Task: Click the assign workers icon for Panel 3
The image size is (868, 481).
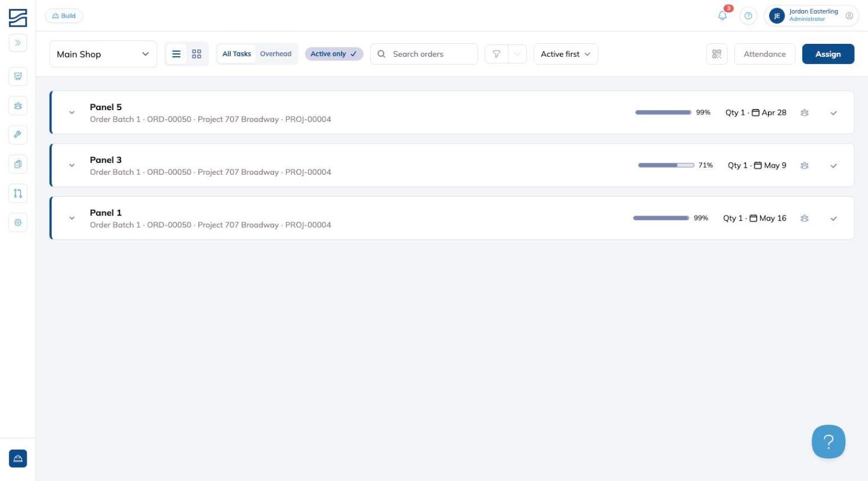Action: tap(805, 165)
